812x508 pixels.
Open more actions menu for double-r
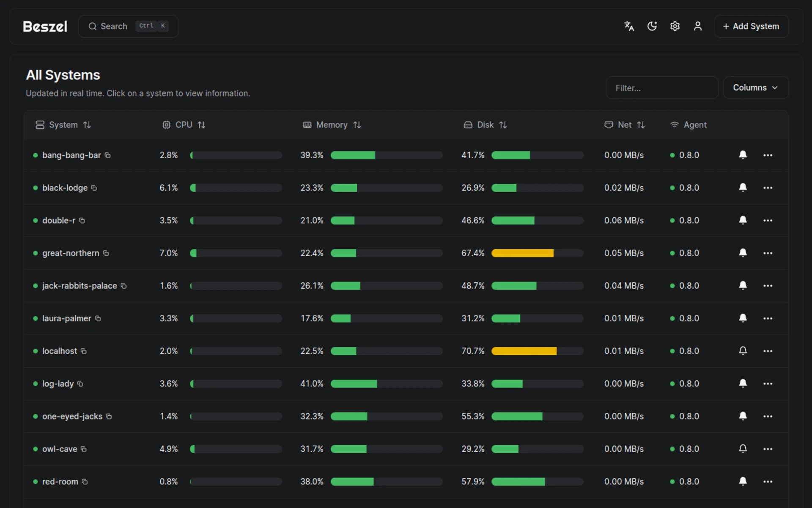pos(768,221)
